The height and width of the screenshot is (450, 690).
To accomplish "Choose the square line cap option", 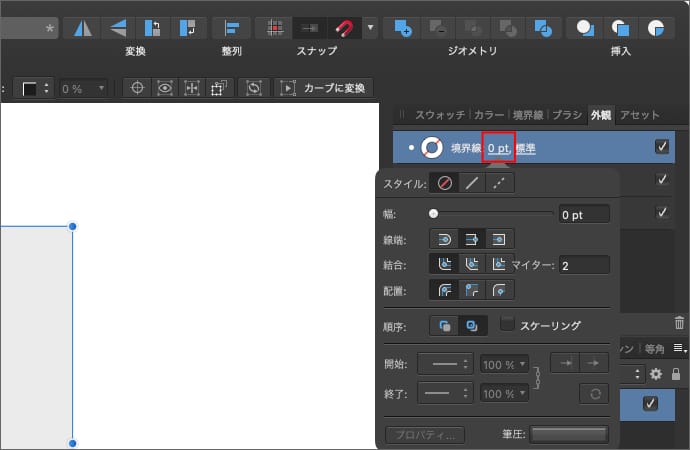I will click(500, 238).
